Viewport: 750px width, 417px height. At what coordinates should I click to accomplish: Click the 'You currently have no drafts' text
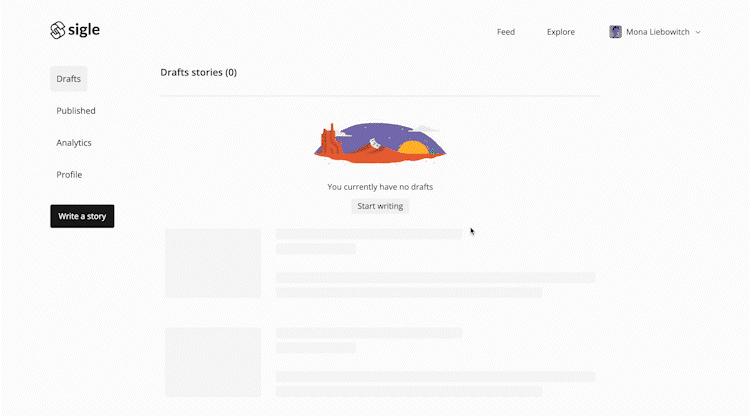click(380, 187)
